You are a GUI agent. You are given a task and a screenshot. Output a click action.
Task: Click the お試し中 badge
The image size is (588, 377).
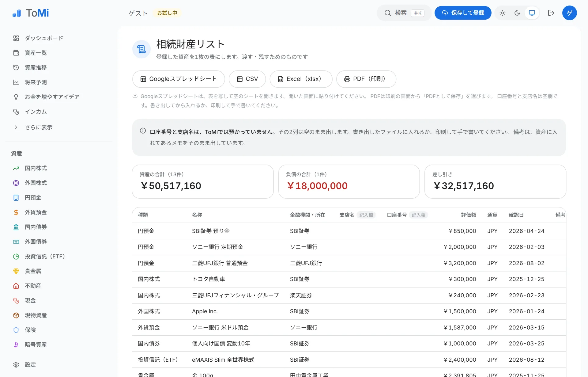[167, 13]
